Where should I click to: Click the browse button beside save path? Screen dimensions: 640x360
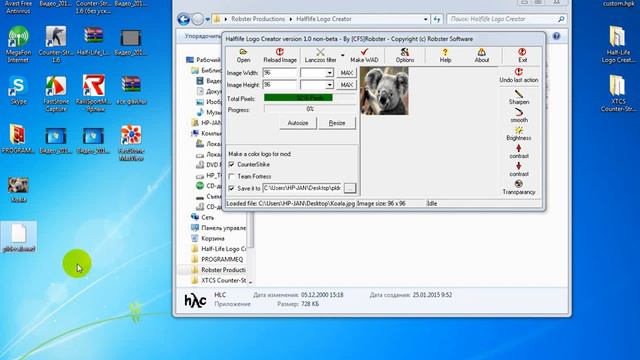pos(350,188)
